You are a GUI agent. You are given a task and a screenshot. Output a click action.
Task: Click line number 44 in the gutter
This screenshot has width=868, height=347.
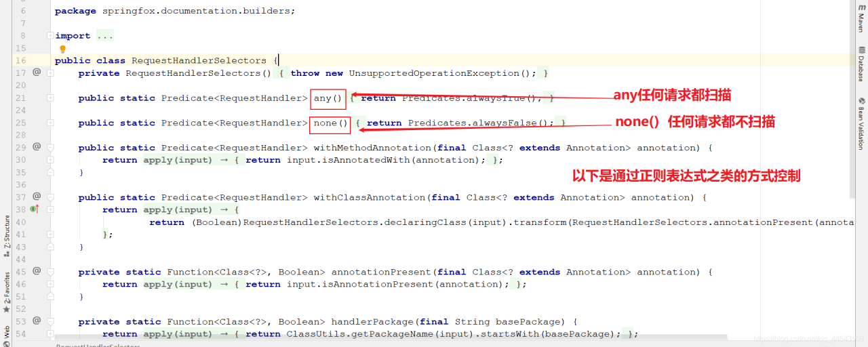pyautogui.click(x=20, y=259)
